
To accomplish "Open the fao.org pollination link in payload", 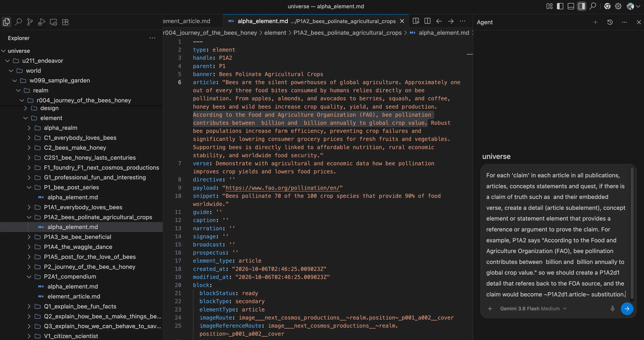I will click(x=283, y=188).
